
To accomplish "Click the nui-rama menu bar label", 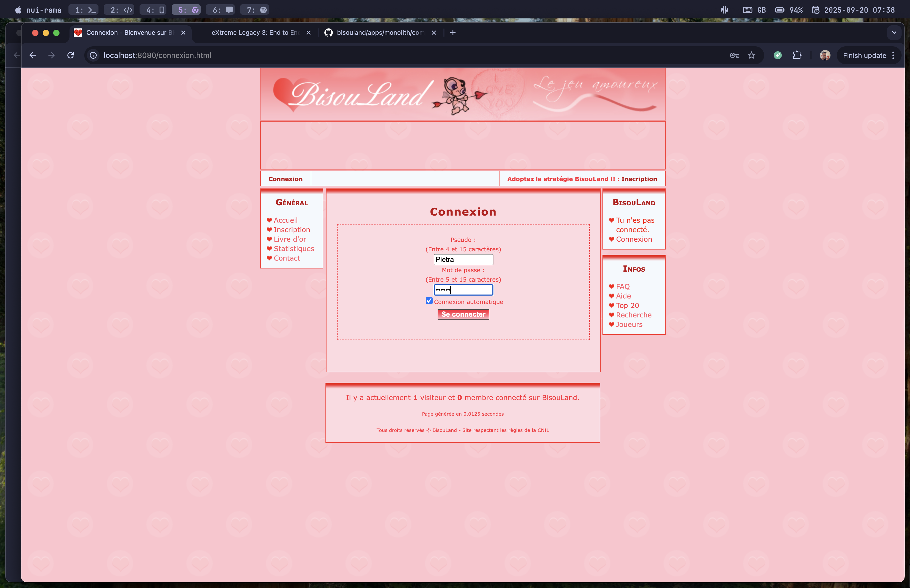I will [x=44, y=10].
